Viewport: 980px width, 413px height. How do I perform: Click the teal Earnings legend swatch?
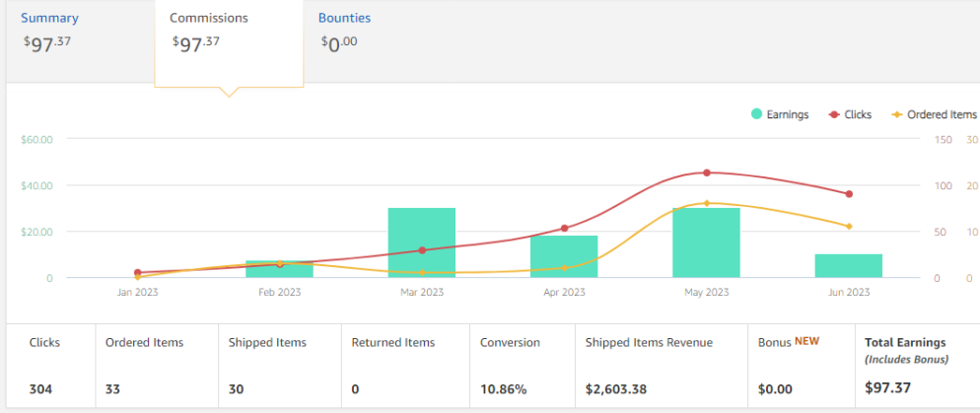[x=756, y=114]
